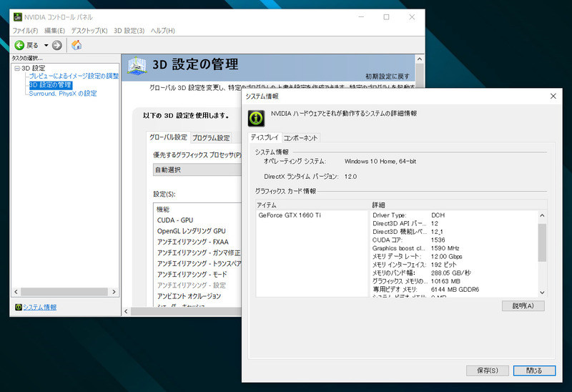Image resolution: width=572 pixels, height=392 pixels.
Task: Select the CUDA - GPU setting row
Action: [197, 220]
